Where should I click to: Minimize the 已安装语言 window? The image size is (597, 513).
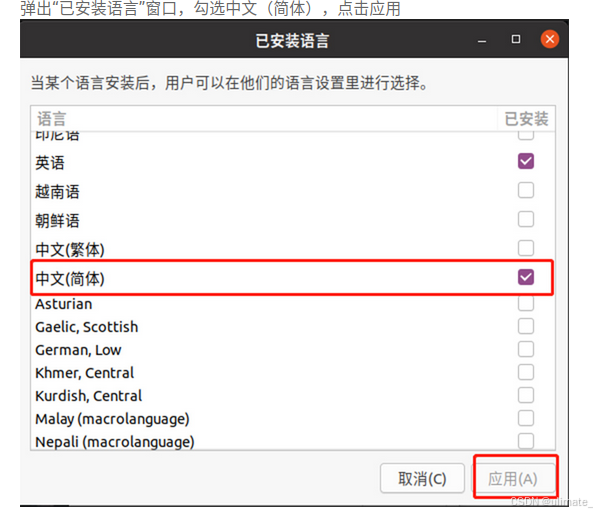point(482,40)
